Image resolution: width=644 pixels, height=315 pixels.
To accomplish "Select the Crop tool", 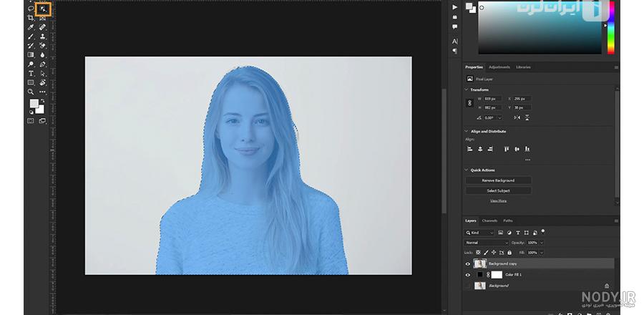I will [31, 18].
